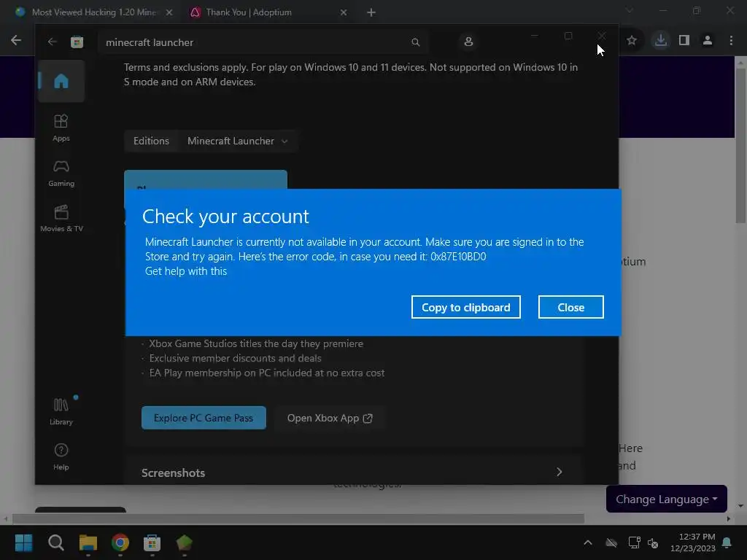Open a new Chrome tab with plus icon
The height and width of the screenshot is (560, 747).
pos(371,12)
